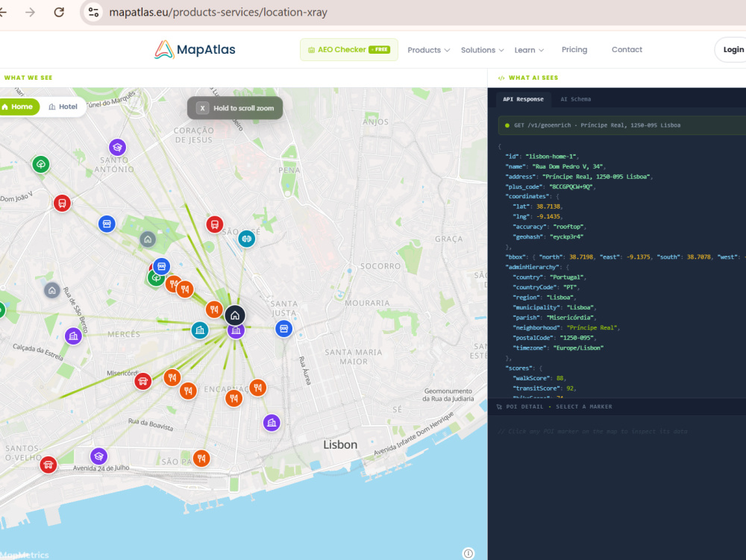Click the "parish" Misericórdia line
Viewport: 746px width, 560px height.
pyautogui.click(x=555, y=318)
